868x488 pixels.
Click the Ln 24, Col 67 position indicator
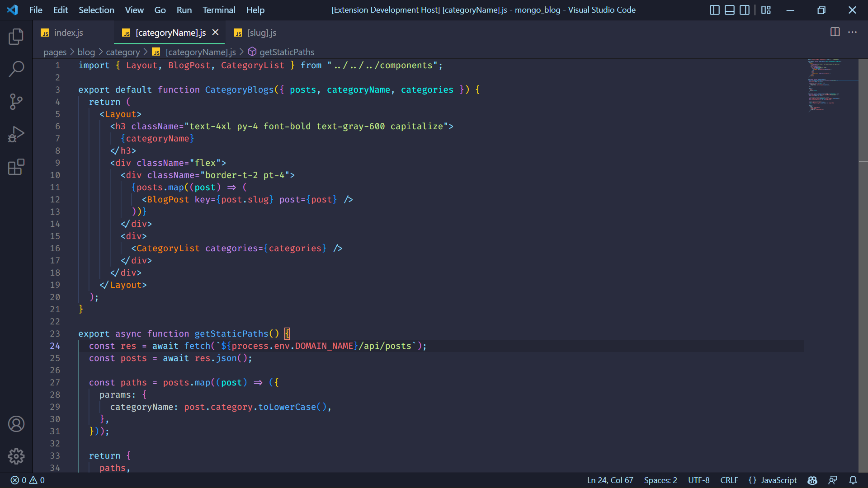[610, 480]
